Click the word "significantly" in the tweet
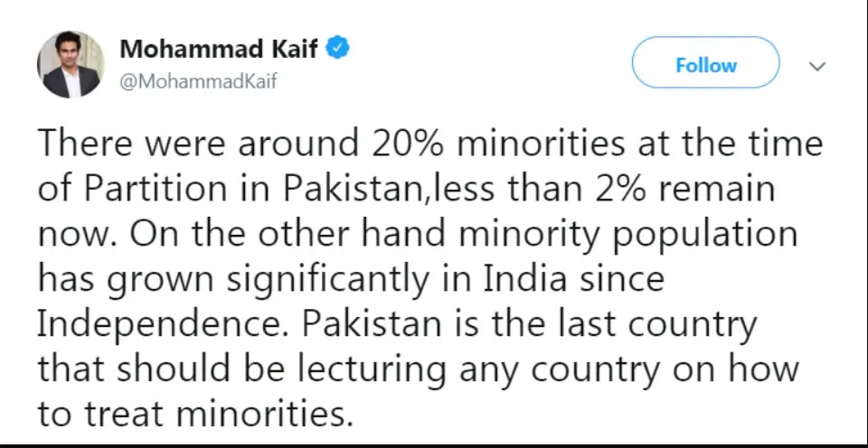Screen dimensions: 868x448 coord(329,280)
